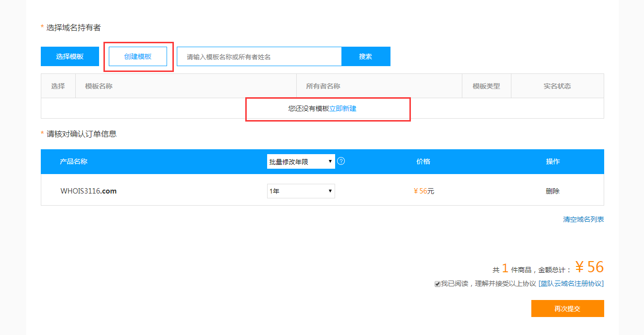Click the 创建模板 button

138,56
